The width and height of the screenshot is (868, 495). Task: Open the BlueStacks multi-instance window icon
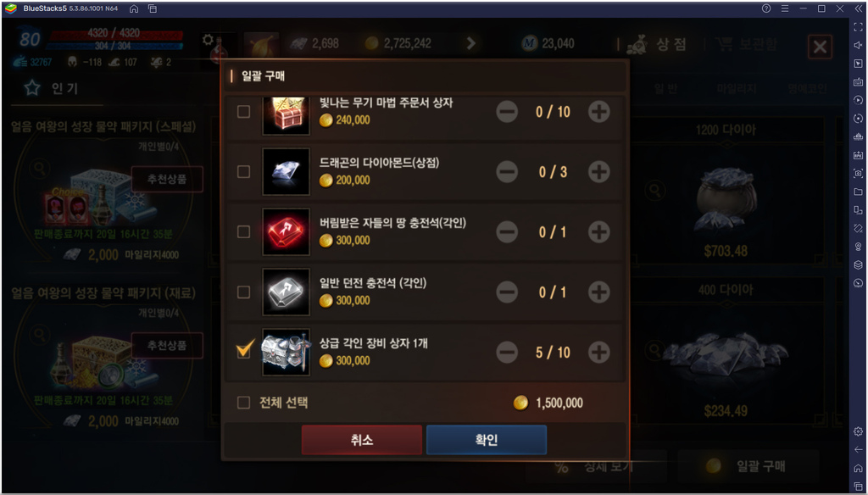pyautogui.click(x=153, y=8)
